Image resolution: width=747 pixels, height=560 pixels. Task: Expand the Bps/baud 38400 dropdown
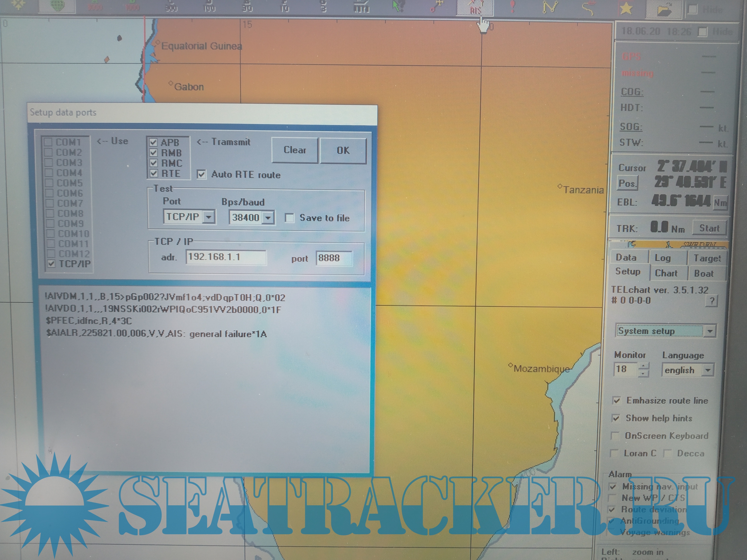268,218
